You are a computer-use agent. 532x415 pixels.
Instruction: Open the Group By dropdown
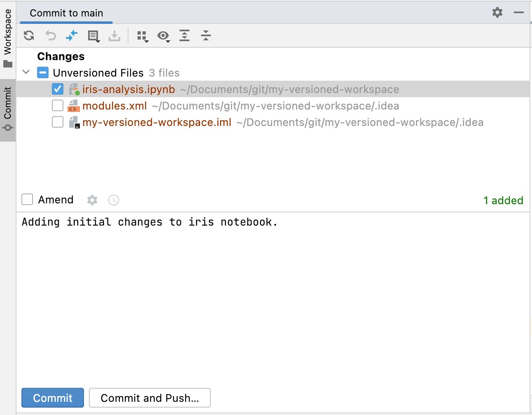(x=142, y=36)
